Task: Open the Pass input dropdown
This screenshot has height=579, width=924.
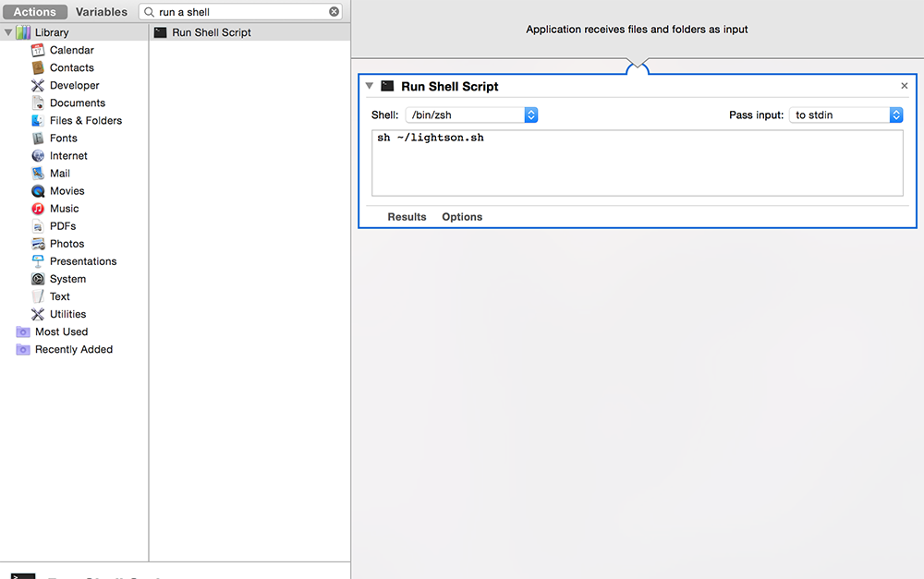Action: pos(846,115)
